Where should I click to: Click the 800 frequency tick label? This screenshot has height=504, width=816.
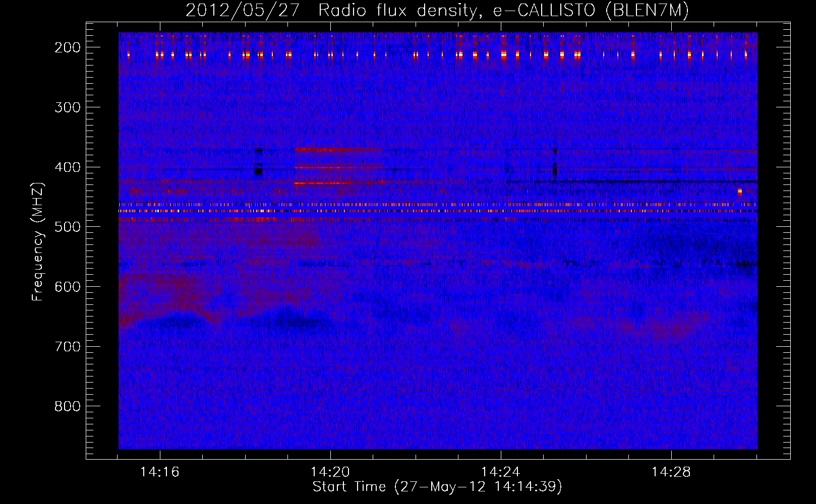tap(68, 406)
